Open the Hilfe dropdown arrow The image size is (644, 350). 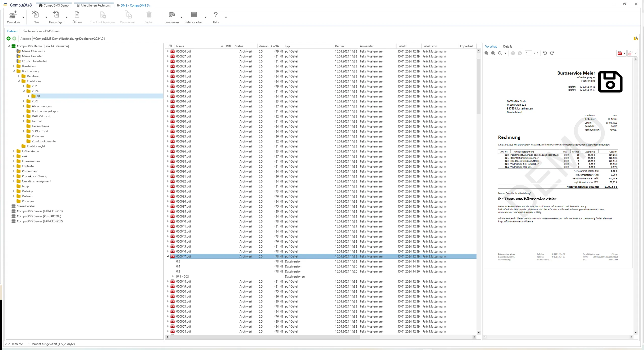coord(226,17)
